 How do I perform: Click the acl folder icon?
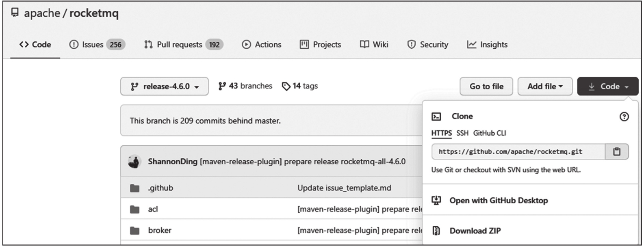click(134, 209)
